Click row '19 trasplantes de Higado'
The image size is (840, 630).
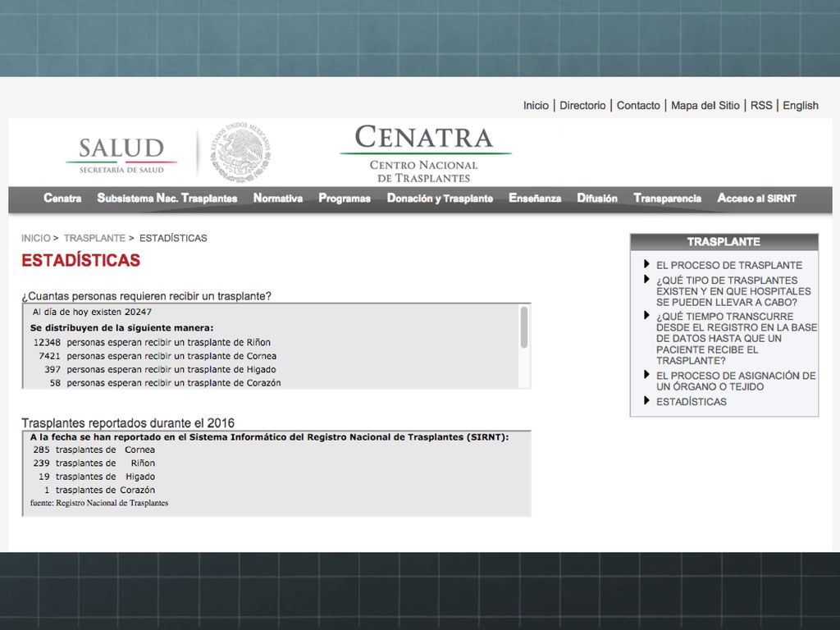coord(97,477)
